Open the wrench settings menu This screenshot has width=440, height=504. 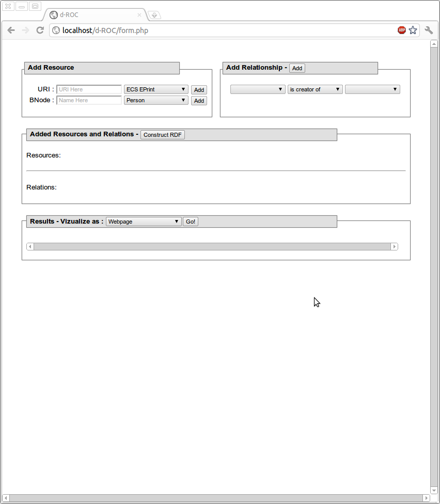click(x=429, y=30)
